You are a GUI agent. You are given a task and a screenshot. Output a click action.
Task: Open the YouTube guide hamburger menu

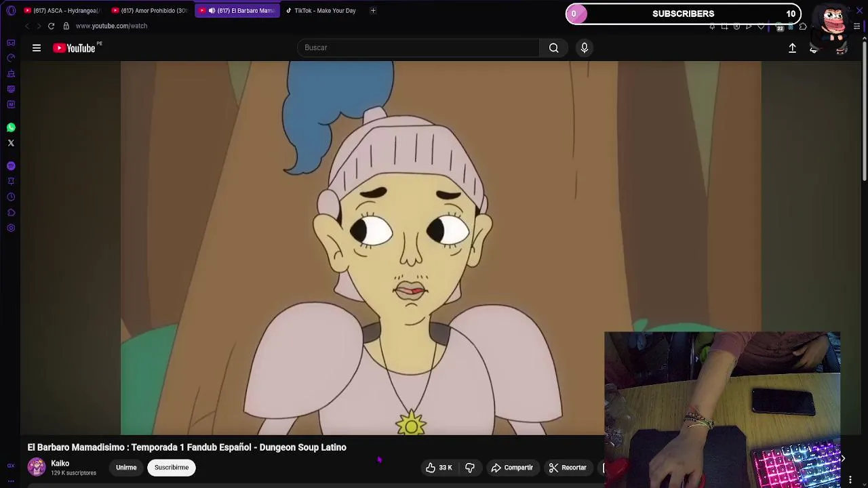coord(37,48)
